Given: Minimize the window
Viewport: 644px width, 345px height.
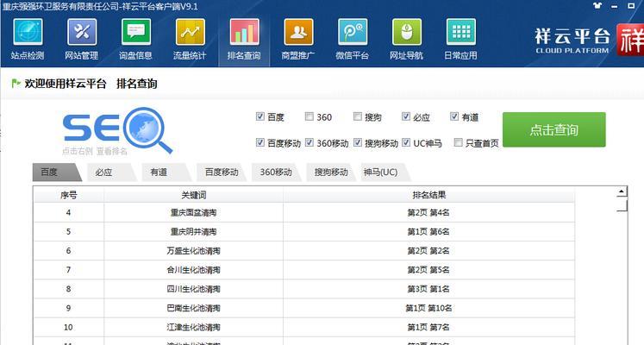Looking at the screenshot, I should [615, 6].
